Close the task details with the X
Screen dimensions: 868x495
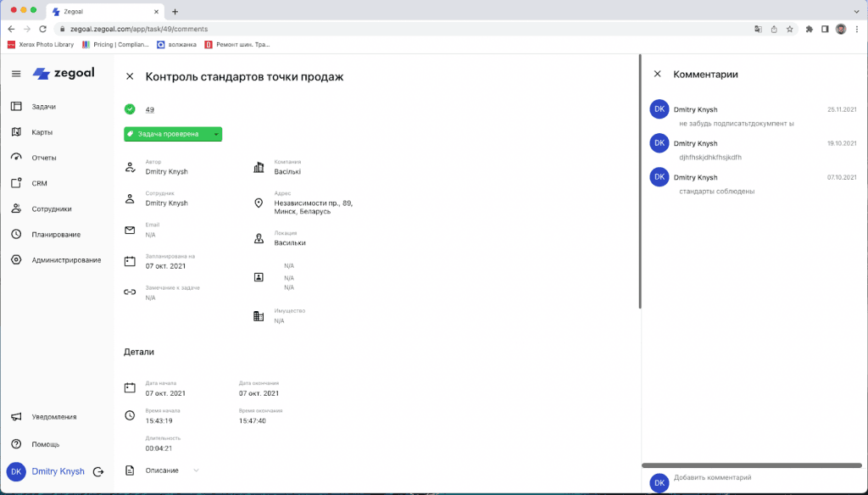[130, 76]
